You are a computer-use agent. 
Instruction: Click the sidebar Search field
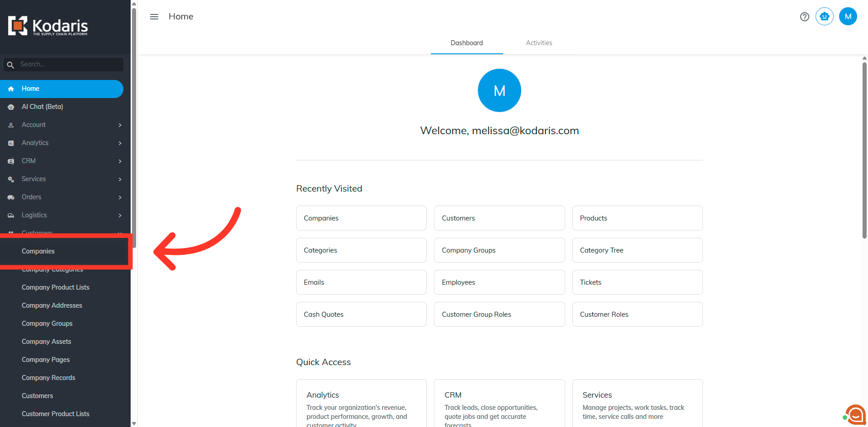point(63,65)
